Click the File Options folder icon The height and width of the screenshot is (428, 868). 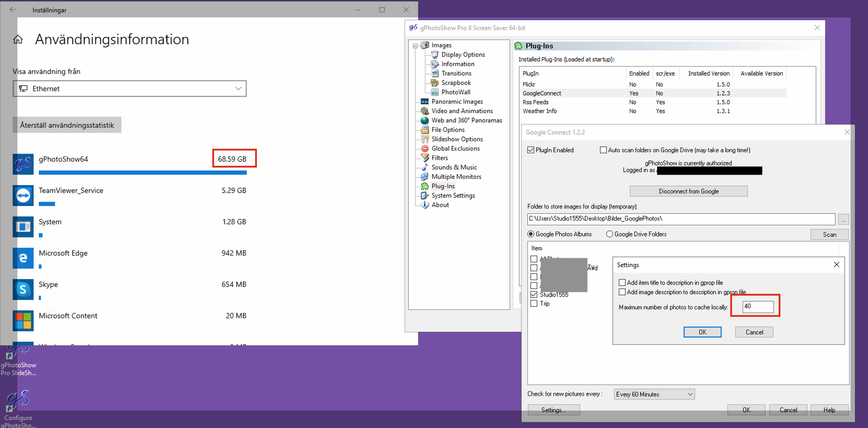tap(425, 129)
